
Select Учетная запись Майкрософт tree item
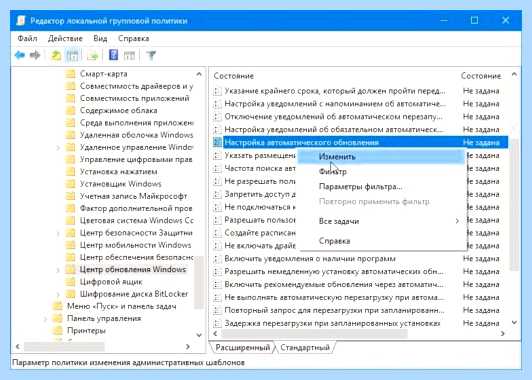click(133, 196)
